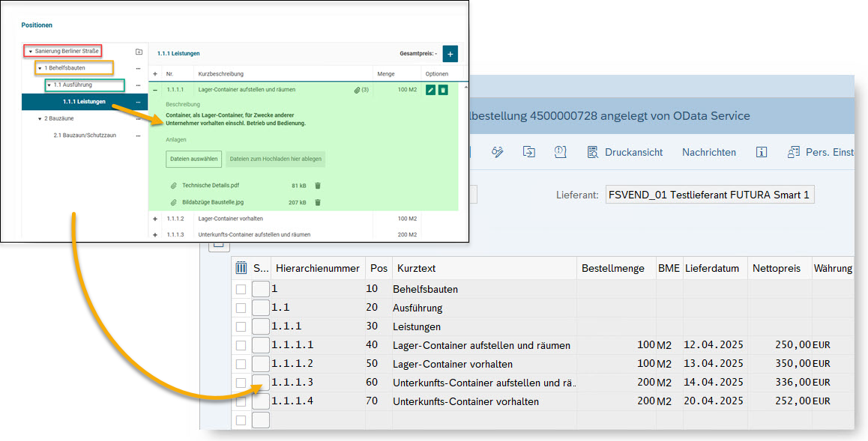Click the blue plus add-position button

click(450, 54)
